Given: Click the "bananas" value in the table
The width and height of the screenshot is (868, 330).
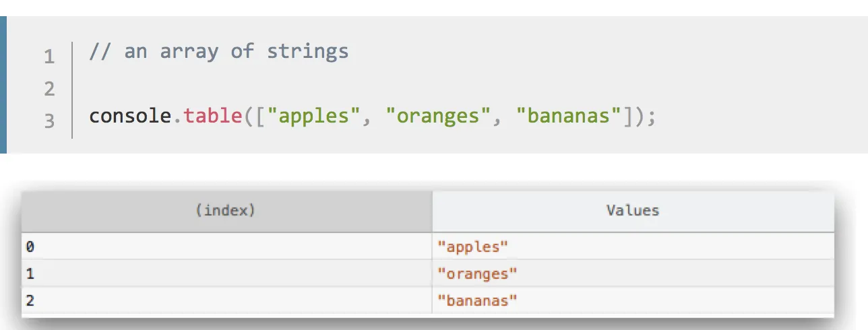Looking at the screenshot, I should 477,300.
